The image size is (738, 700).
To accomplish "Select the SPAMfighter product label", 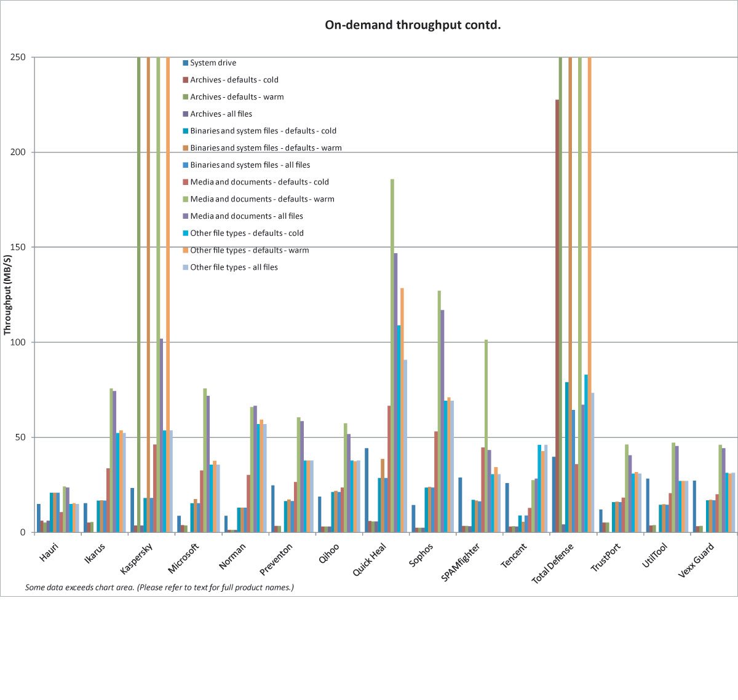I will point(461,562).
